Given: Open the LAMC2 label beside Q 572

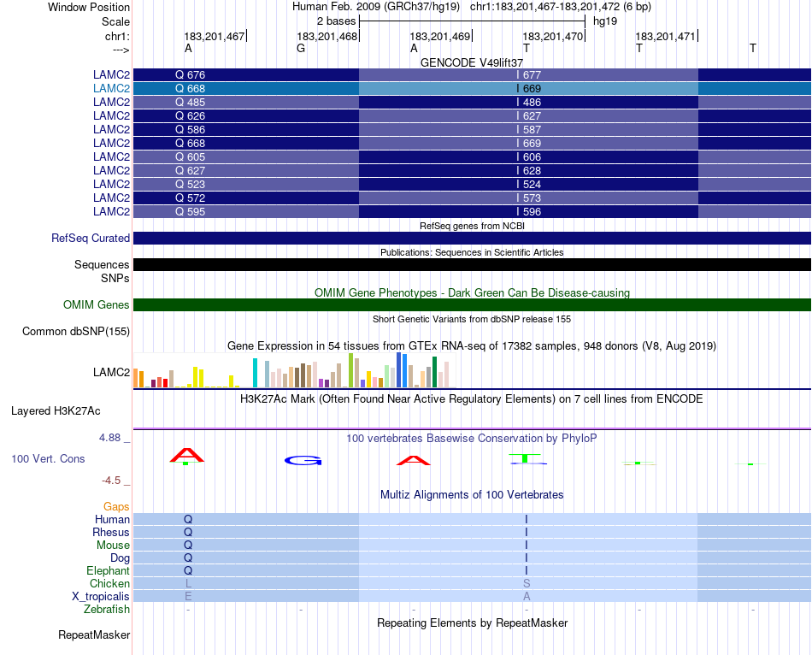Looking at the screenshot, I should pos(111,198).
